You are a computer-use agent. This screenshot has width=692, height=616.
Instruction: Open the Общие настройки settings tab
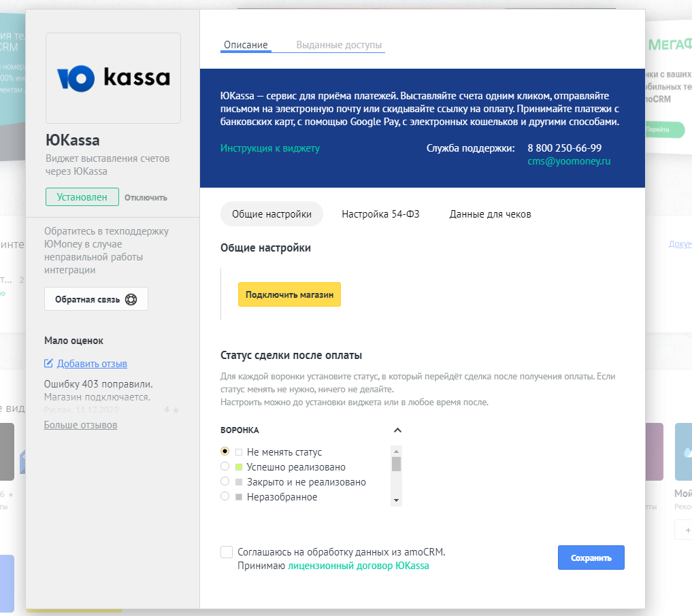coord(272,214)
